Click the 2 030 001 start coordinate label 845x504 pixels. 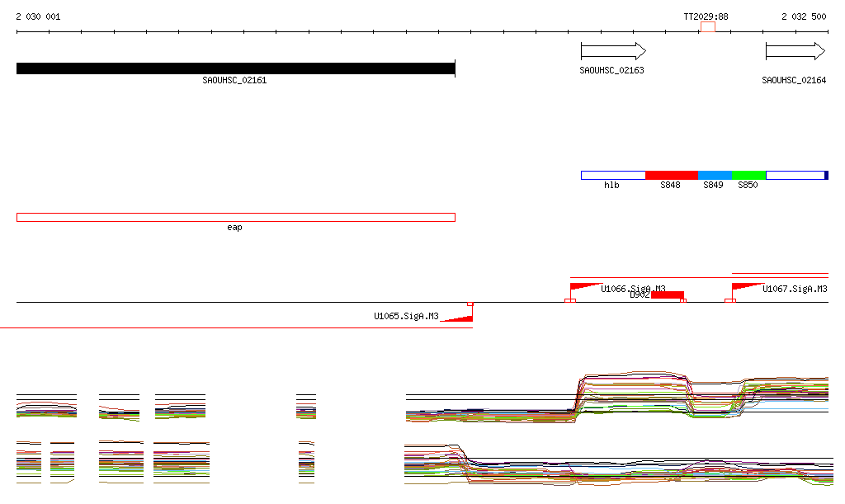point(38,16)
